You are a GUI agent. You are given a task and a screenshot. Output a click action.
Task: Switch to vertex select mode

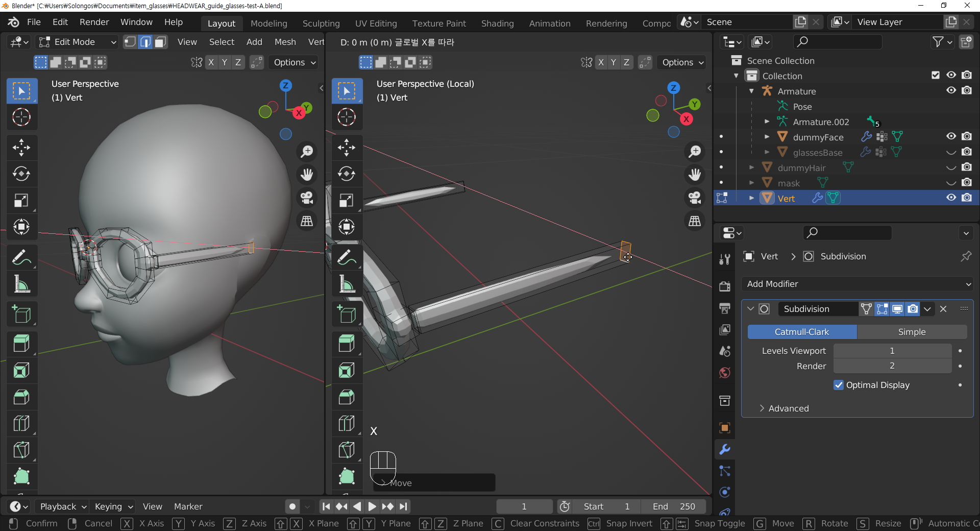[130, 42]
